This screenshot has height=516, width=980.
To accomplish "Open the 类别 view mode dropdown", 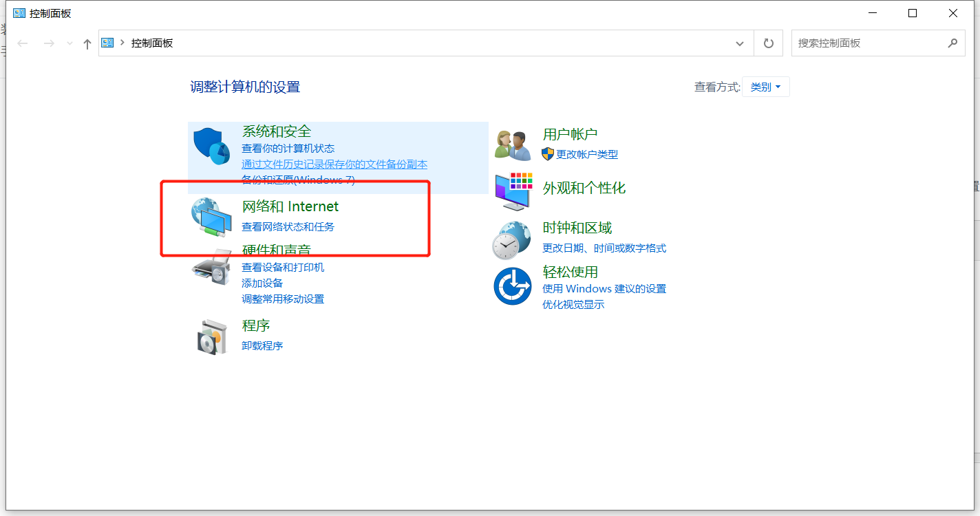I will [765, 87].
